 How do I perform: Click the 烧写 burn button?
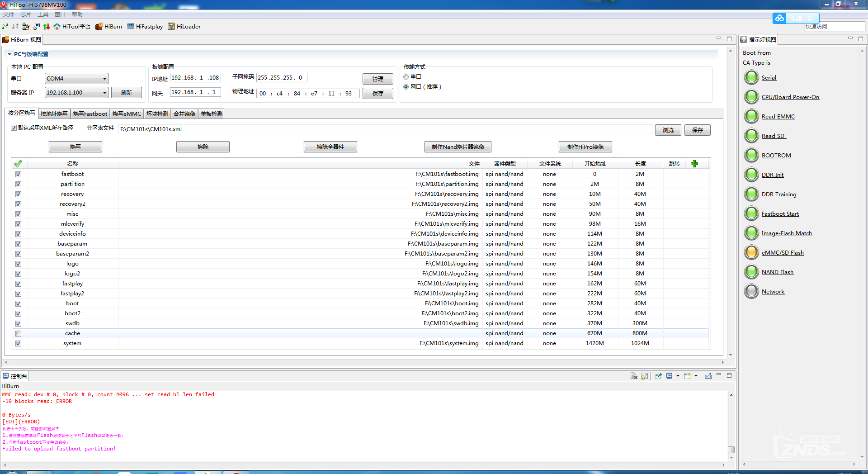(x=75, y=147)
